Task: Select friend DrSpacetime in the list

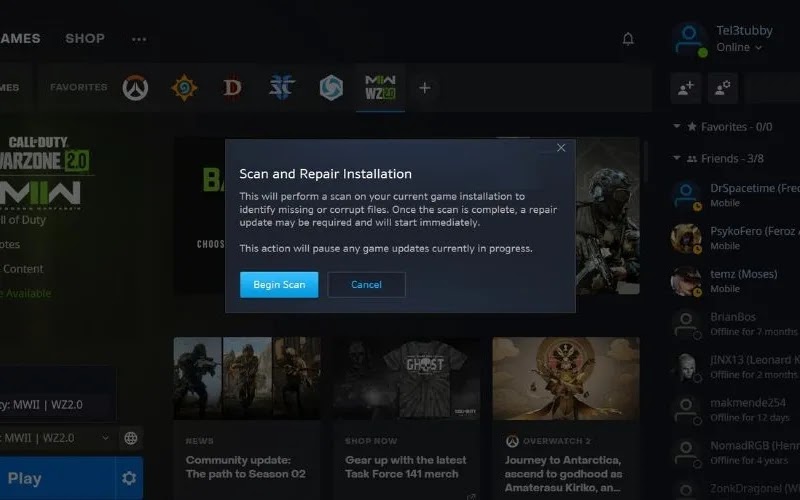Action: click(735, 195)
